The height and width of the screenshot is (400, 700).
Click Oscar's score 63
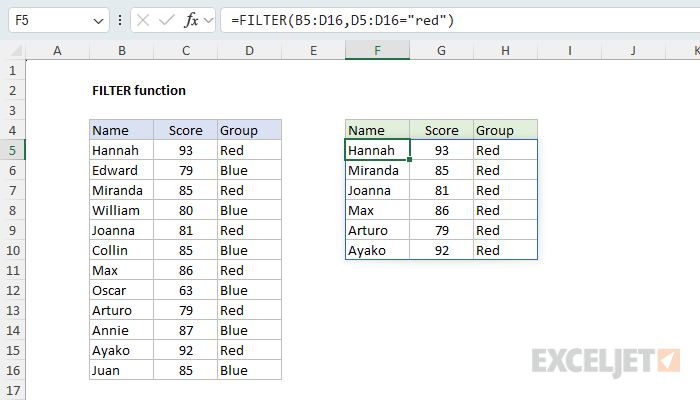click(186, 291)
